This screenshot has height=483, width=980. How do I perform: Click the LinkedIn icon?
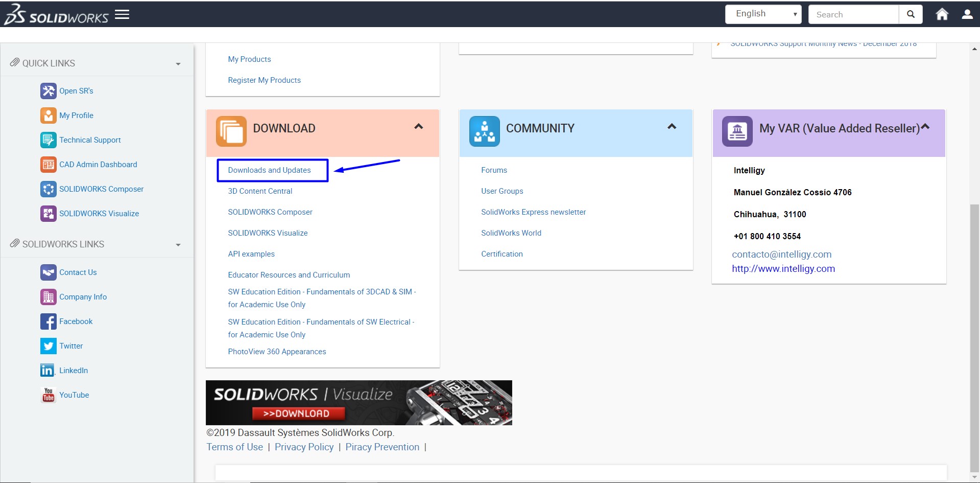[x=47, y=371]
